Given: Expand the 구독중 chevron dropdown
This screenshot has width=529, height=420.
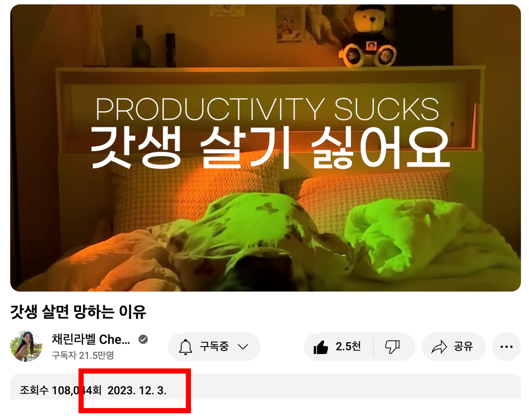Looking at the screenshot, I should pos(243,347).
